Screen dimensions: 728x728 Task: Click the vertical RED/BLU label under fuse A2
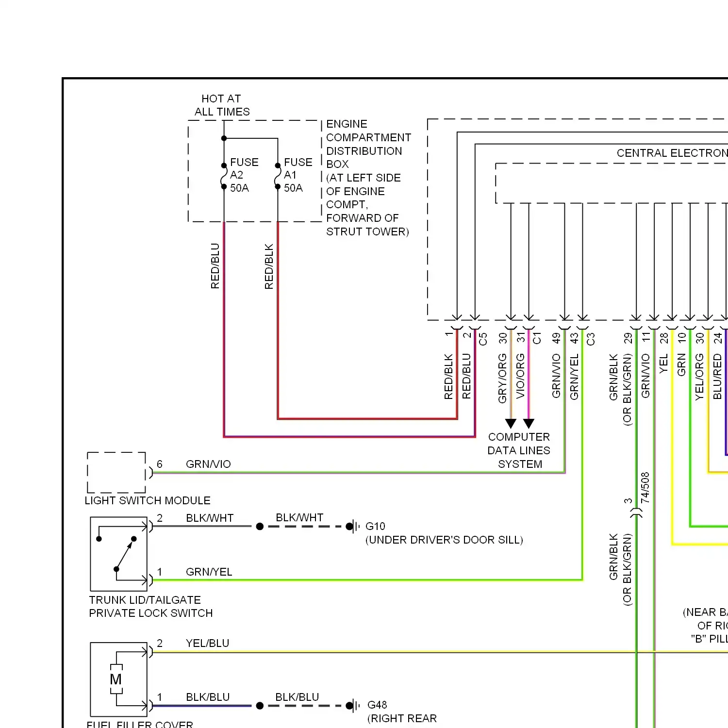(215, 266)
